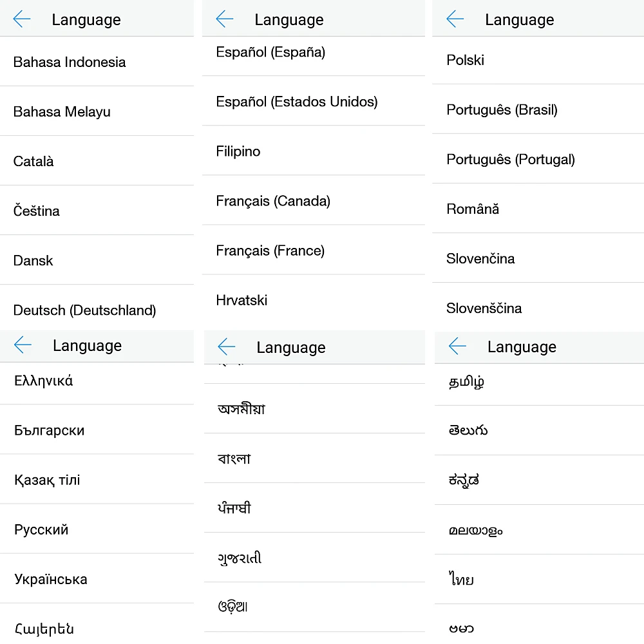Select the বাংলা language option

click(x=234, y=459)
